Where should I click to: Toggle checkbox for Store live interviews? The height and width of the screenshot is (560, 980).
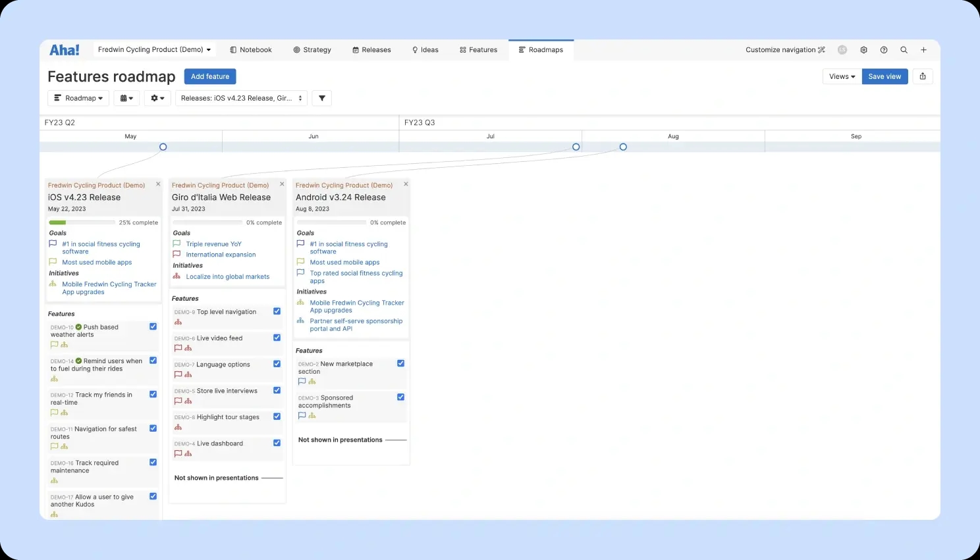tap(277, 390)
